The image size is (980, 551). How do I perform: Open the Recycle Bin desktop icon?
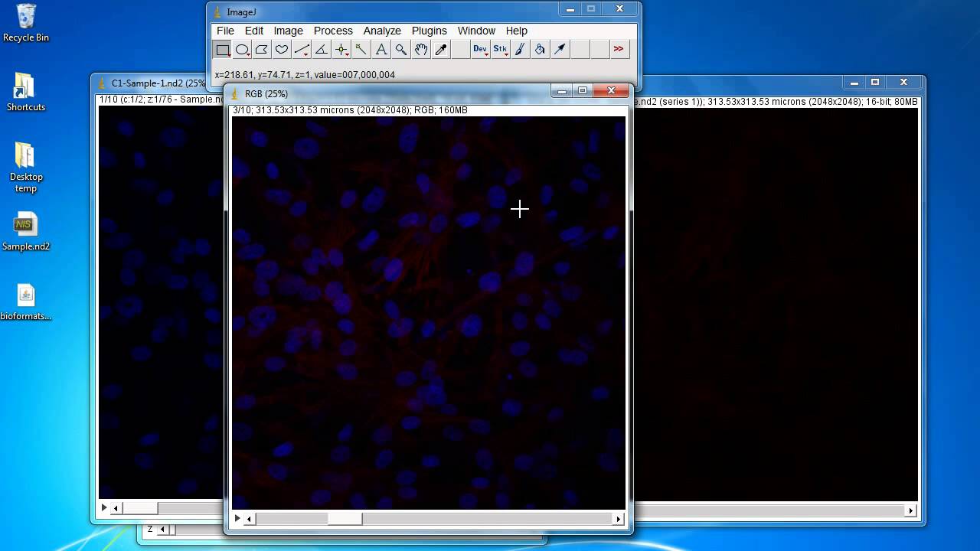point(26,24)
